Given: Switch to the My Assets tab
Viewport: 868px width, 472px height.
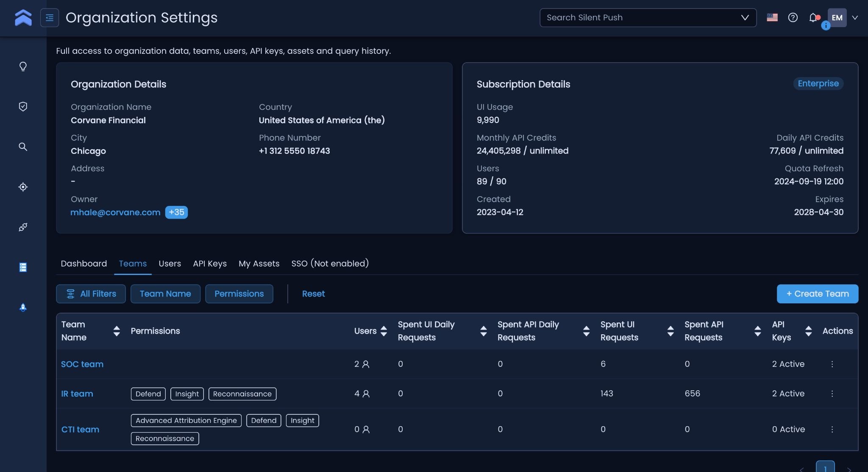Looking at the screenshot, I should (259, 264).
